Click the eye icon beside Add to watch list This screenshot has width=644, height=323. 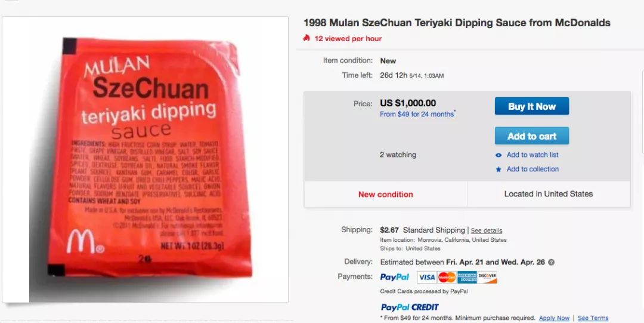[499, 155]
